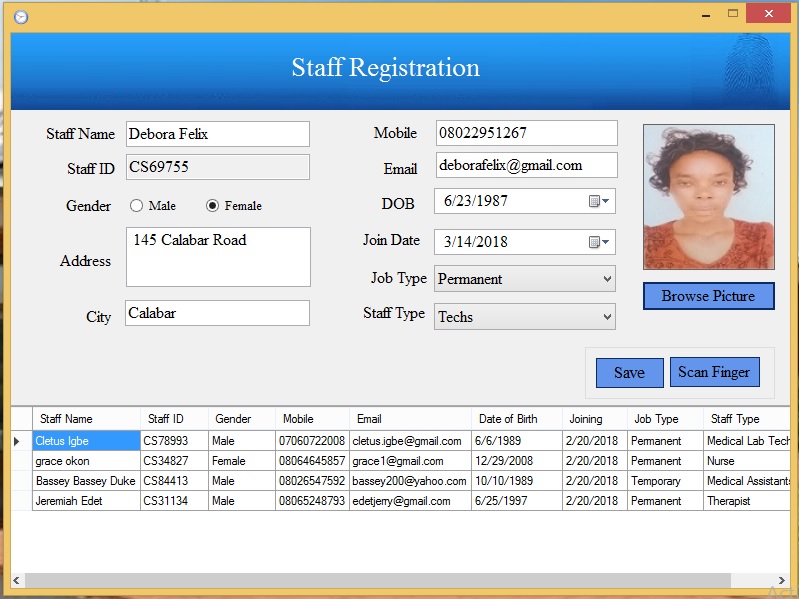Click the Staff ID field CS69755

tap(218, 167)
